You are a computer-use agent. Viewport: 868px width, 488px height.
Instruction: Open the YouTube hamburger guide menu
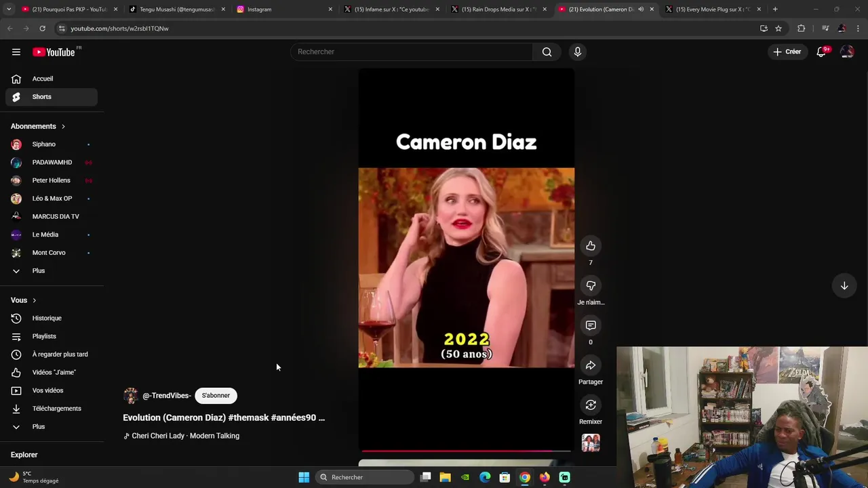(16, 52)
